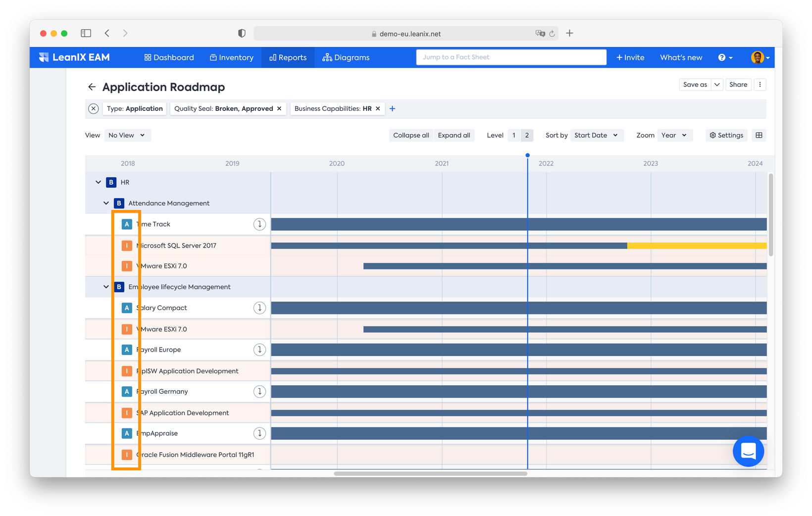
Task: Click the vertical scrollbar thumb
Action: coord(771,215)
